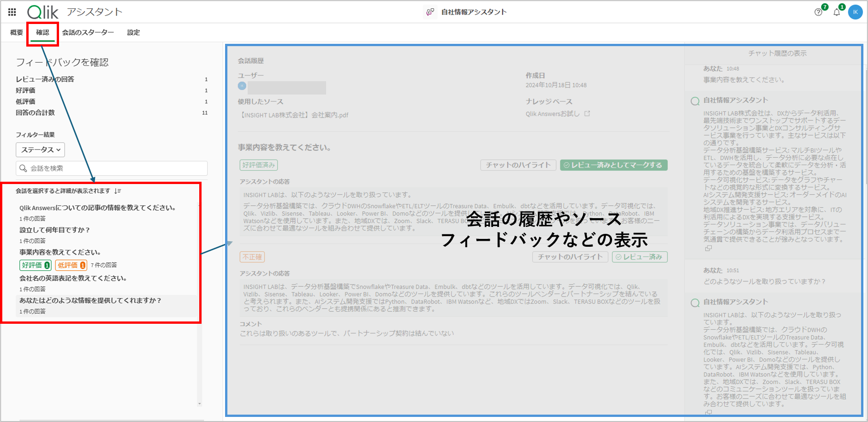Viewport: 868px width, 422px height.
Task: Click the Qlik logo
Action: [43, 12]
